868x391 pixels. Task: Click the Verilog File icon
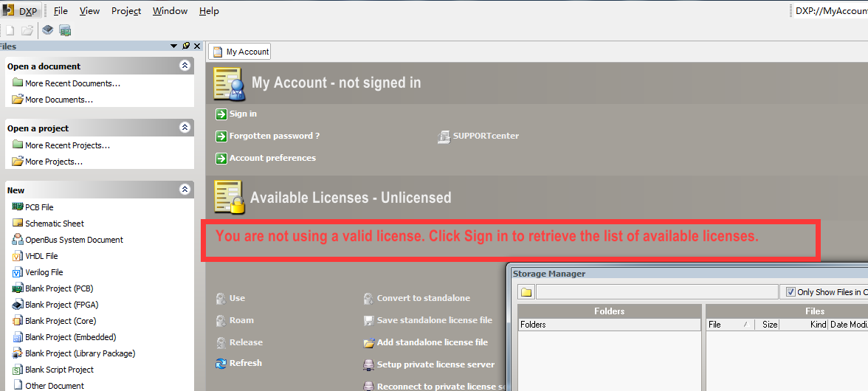[17, 272]
